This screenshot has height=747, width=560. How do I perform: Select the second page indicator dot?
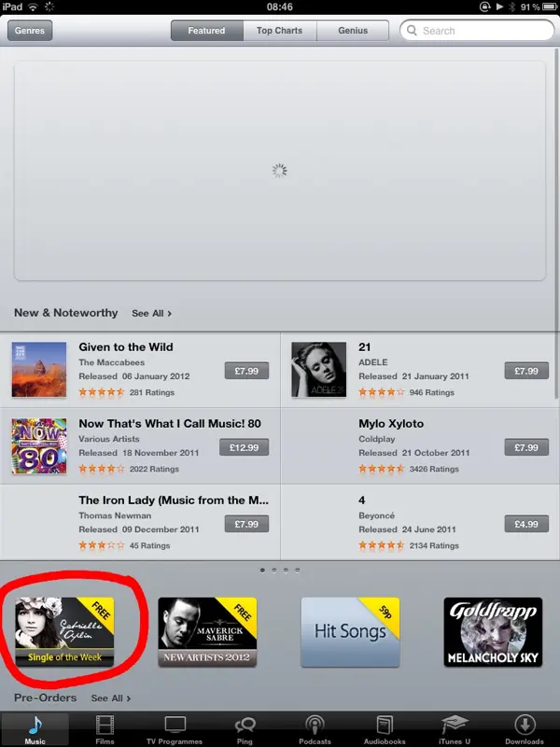click(274, 571)
